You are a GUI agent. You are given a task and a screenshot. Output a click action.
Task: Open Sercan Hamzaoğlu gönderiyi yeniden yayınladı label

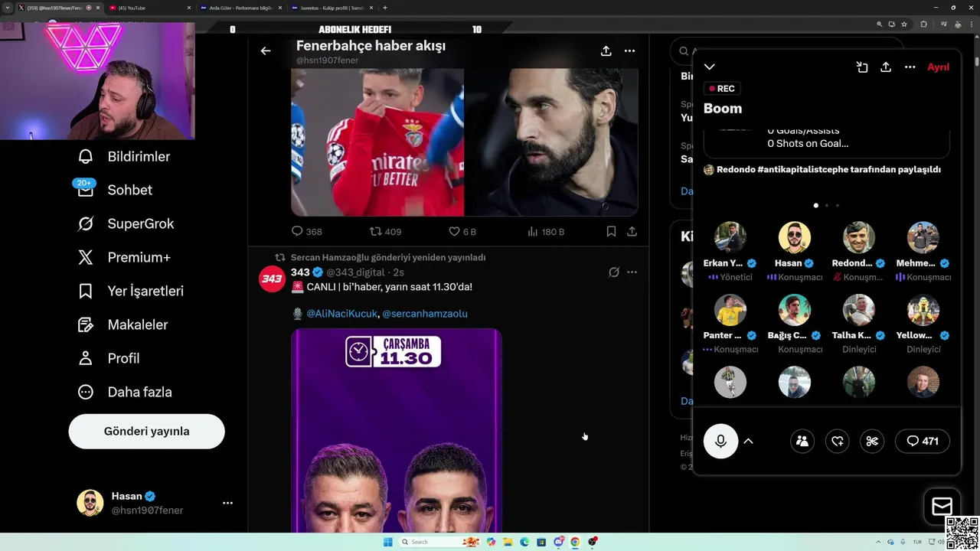click(x=388, y=258)
